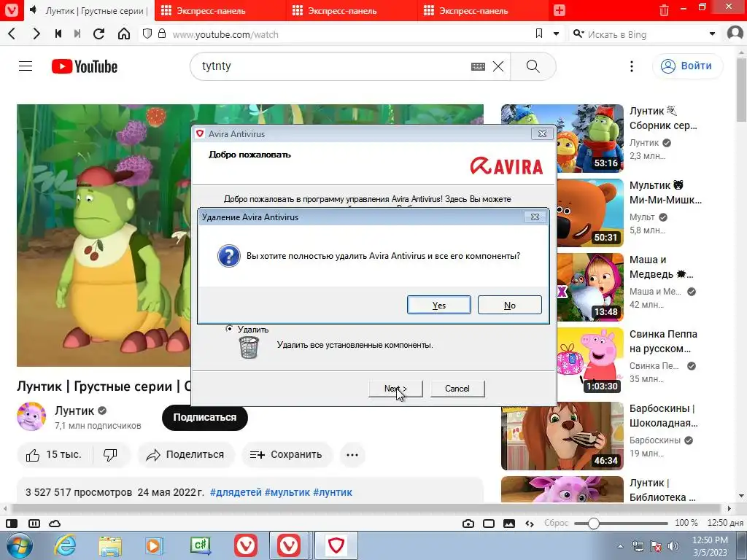The height and width of the screenshot is (560, 747).
Task: Switch to the first Экспресс-панель tab
Action: 220,10
